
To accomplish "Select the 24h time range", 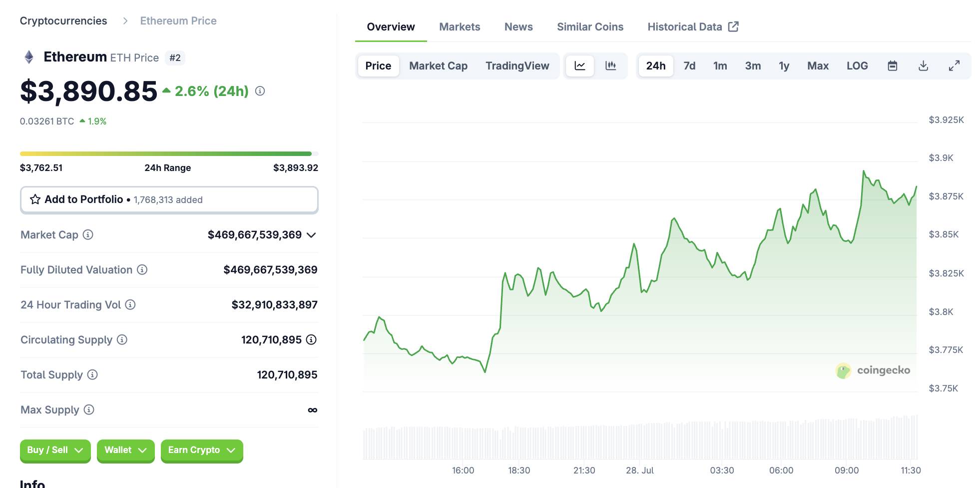I will coord(655,65).
